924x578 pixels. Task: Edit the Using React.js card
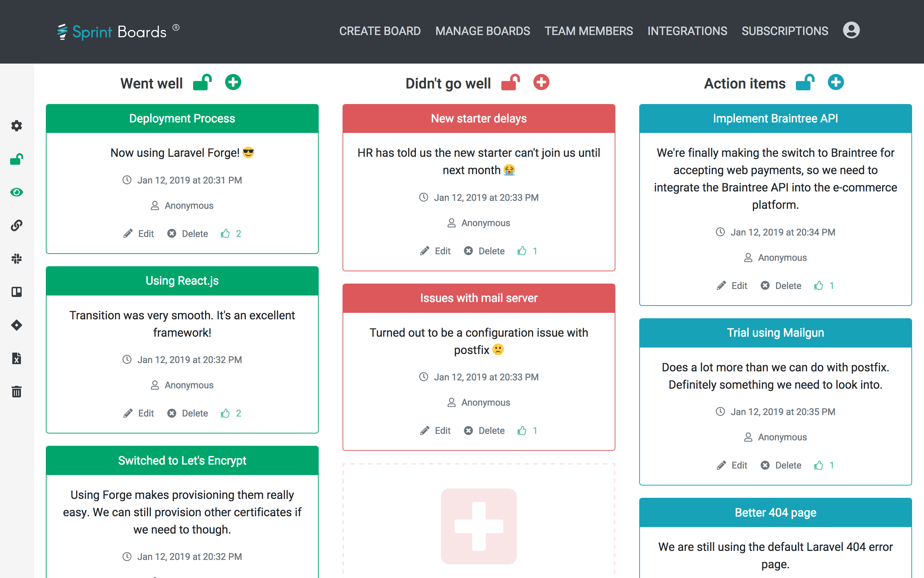pos(139,413)
